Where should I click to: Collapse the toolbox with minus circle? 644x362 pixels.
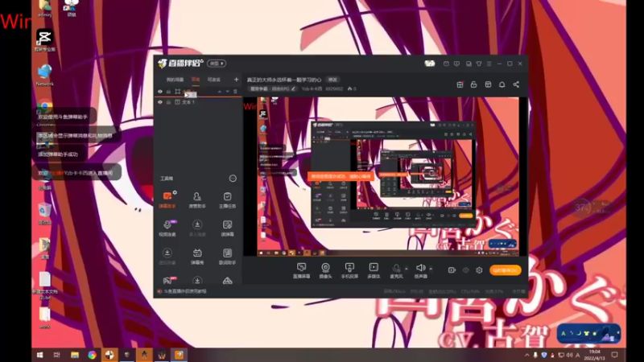[233, 178]
